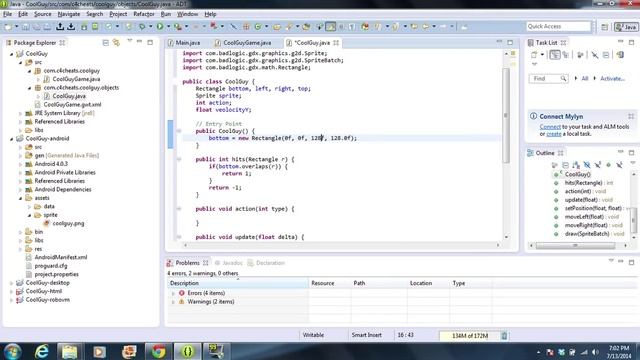
Task: Click the Debug bug toolbar icon
Action: coord(142,27)
